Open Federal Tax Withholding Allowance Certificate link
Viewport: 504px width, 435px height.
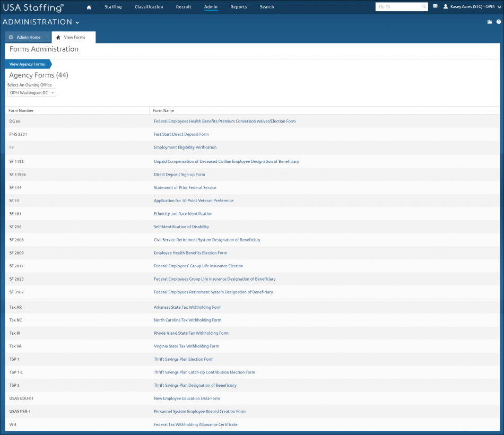[x=195, y=425]
